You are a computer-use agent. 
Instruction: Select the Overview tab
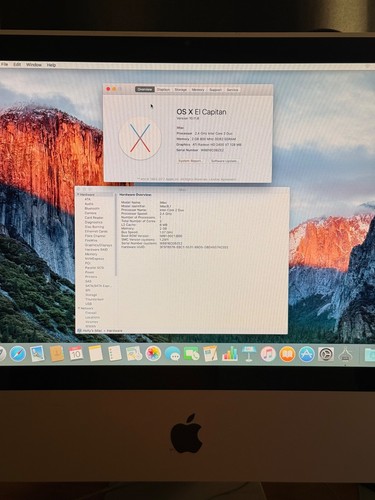click(145, 89)
